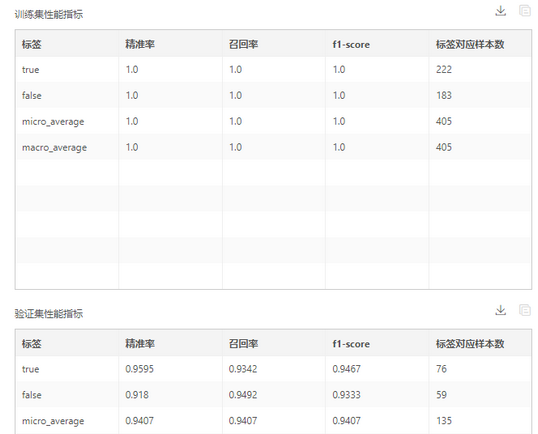Image resolution: width=538 pixels, height=434 pixels.
Task: Download the 训练集性能指标 table
Action: [501, 11]
